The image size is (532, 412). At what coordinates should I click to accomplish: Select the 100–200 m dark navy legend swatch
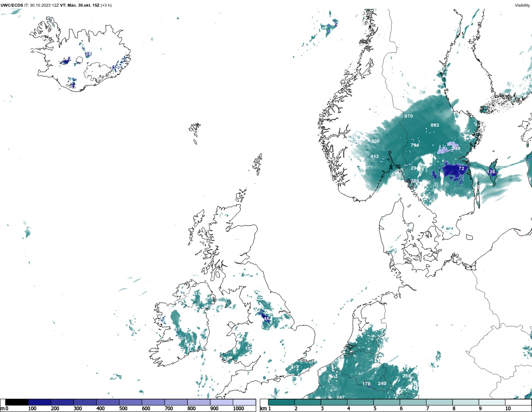click(x=39, y=402)
